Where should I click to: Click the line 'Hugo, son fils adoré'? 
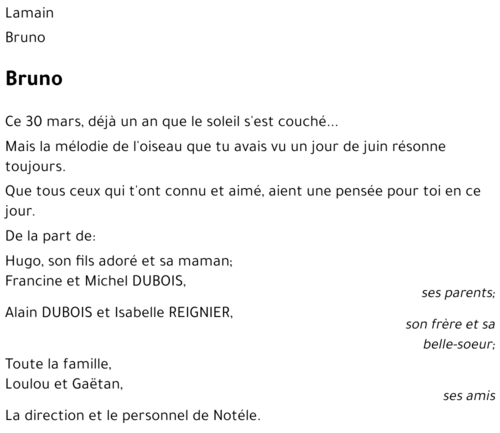(x=119, y=261)
